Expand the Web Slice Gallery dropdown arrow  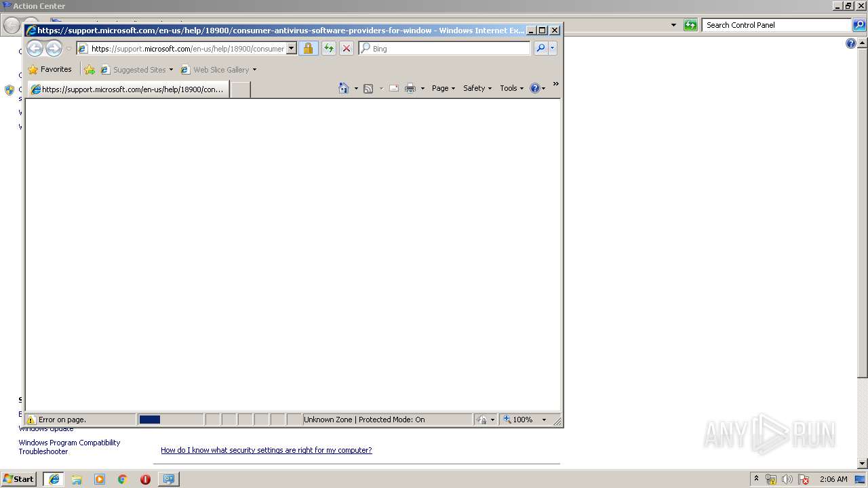[x=254, y=70]
